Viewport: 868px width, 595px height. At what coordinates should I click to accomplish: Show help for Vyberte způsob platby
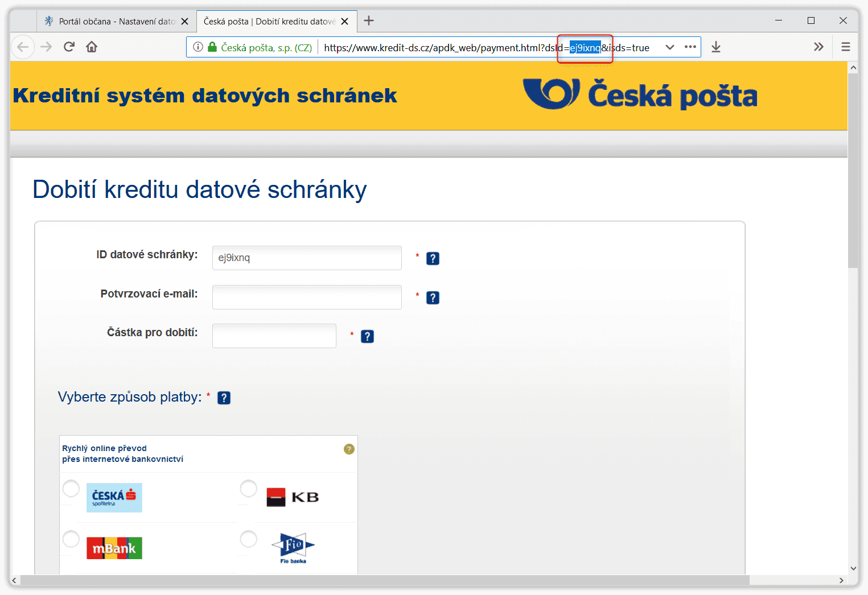[x=224, y=398]
